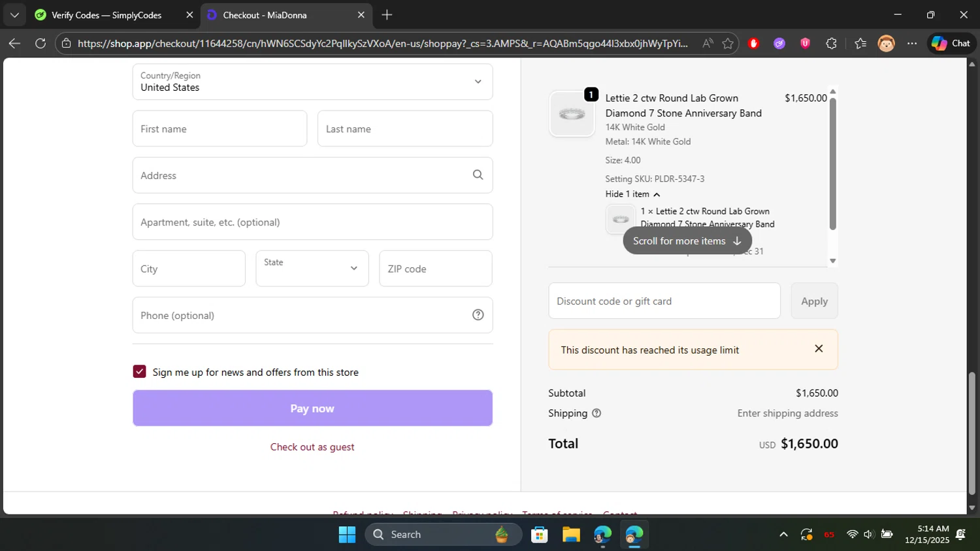Collapse Hide 1 item expander
The height and width of the screenshot is (551, 980).
click(x=632, y=194)
